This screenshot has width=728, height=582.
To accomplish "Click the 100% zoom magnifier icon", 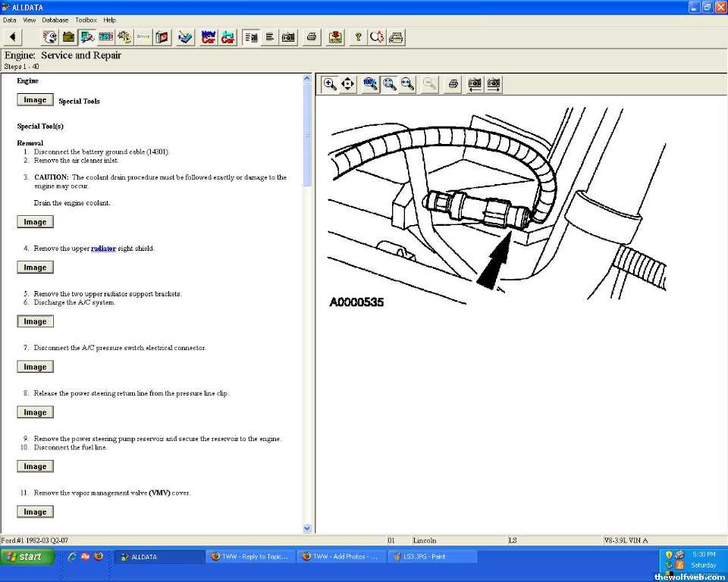I will click(371, 84).
